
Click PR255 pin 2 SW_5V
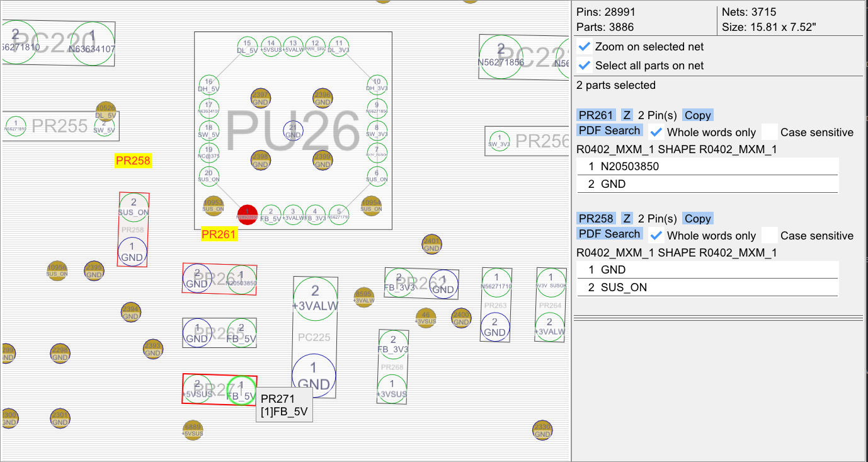pyautogui.click(x=104, y=126)
